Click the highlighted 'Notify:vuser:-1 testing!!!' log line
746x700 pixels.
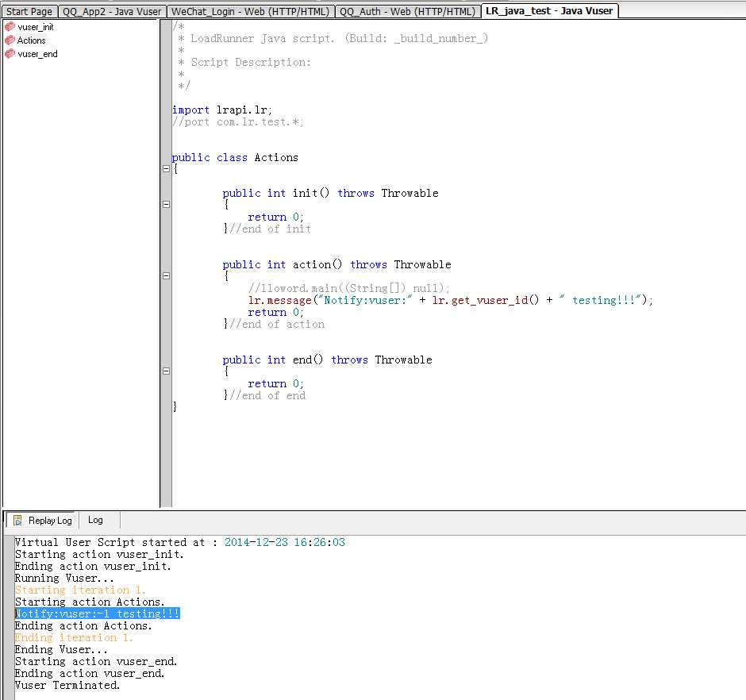click(x=97, y=613)
